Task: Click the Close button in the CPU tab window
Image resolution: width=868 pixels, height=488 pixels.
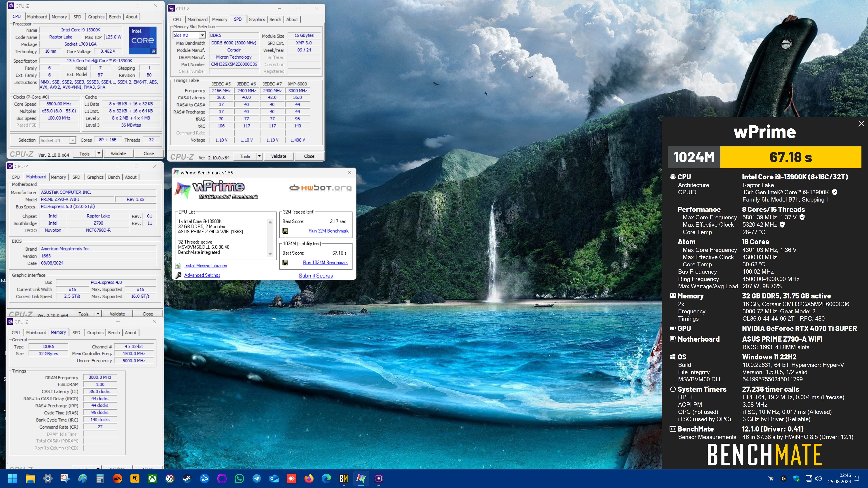Action: click(149, 154)
